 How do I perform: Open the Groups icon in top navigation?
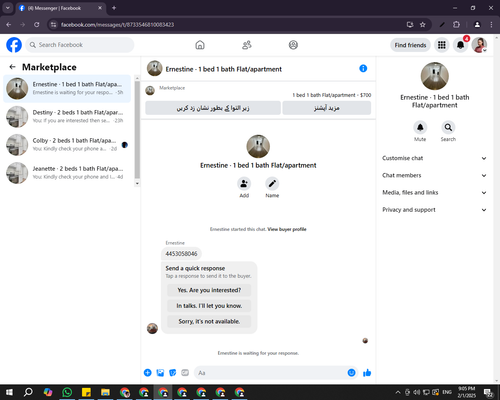[x=293, y=45]
